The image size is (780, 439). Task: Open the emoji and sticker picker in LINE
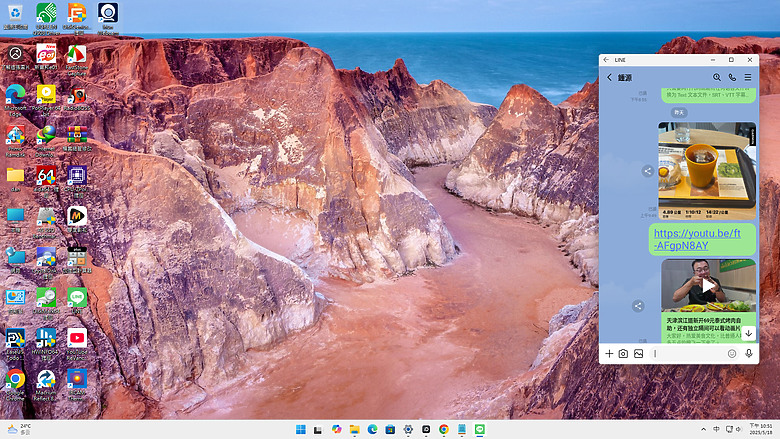(x=732, y=353)
